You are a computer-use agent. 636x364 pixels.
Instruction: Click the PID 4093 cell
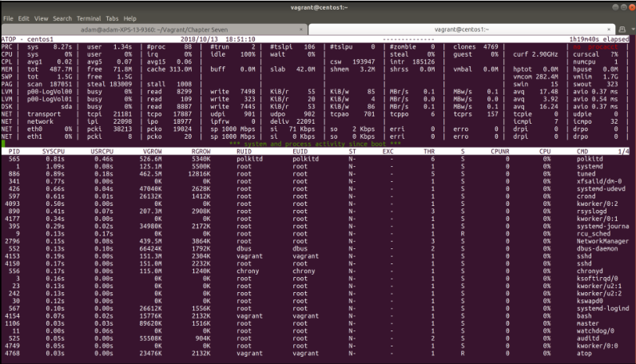(x=12, y=204)
